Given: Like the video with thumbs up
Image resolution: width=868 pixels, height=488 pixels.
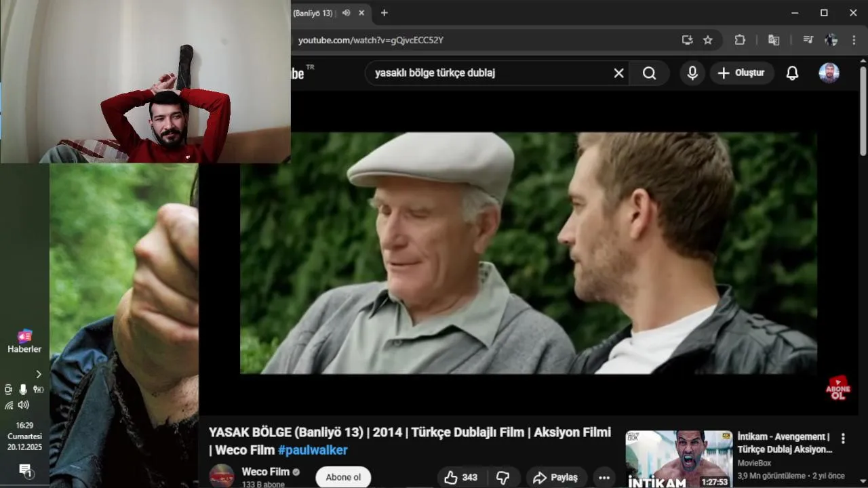Looking at the screenshot, I should (461, 478).
